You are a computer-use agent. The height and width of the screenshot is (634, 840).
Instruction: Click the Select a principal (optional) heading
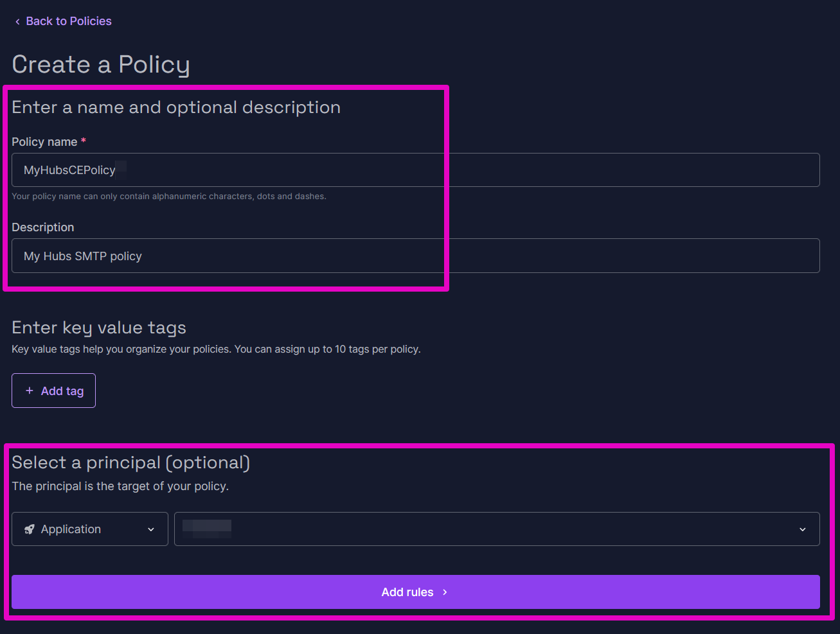click(131, 462)
